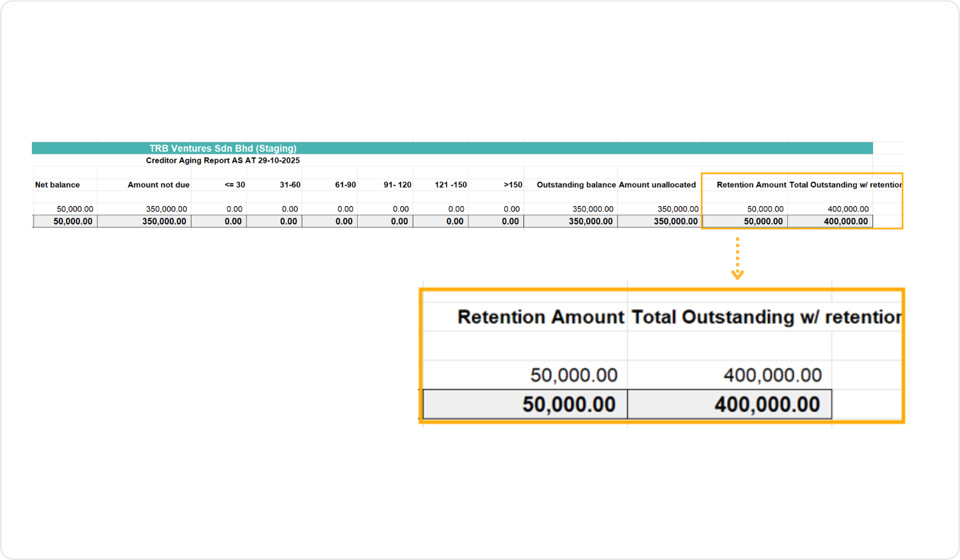The width and height of the screenshot is (960, 560).
Task: Click the "Amount unallocated" column header
Action: (x=657, y=185)
